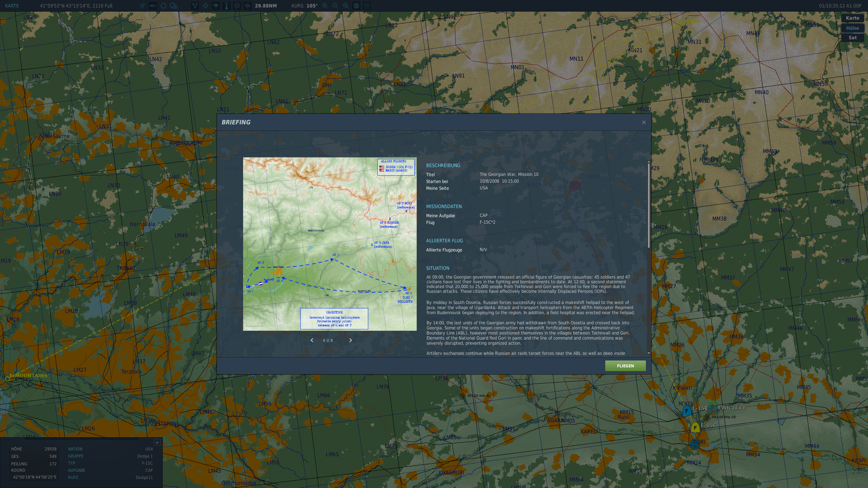Click the zoom to area magnifier icon
Image resolution: width=868 pixels, height=488 pixels.
point(346,6)
